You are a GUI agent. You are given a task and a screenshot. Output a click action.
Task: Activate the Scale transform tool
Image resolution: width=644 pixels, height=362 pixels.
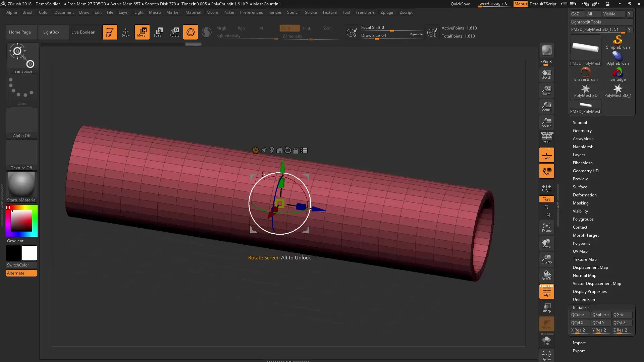[158, 32]
